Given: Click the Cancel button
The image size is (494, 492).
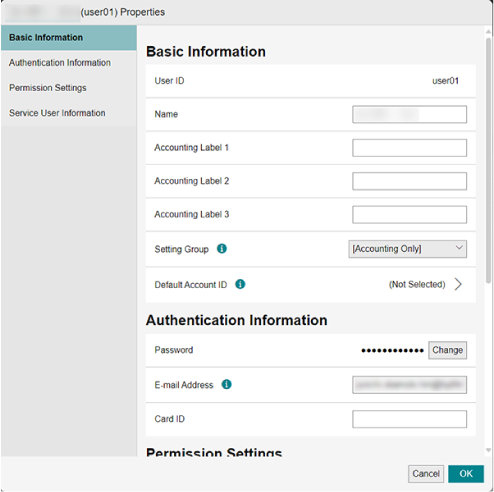Looking at the screenshot, I should [426, 474].
